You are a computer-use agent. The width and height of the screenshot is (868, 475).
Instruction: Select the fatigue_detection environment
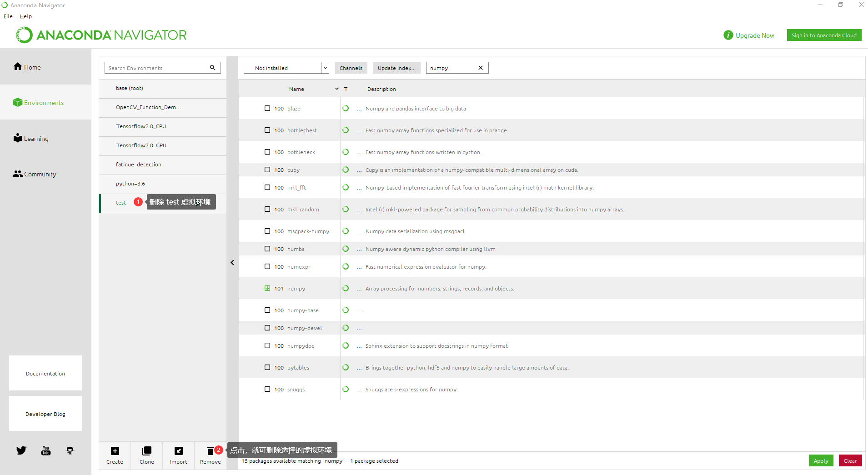tap(163, 165)
